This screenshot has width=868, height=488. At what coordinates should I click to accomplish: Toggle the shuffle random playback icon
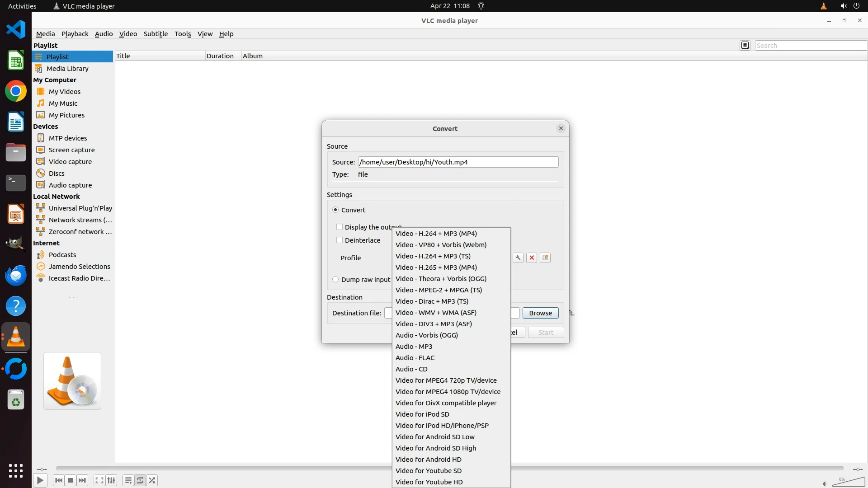click(x=152, y=480)
